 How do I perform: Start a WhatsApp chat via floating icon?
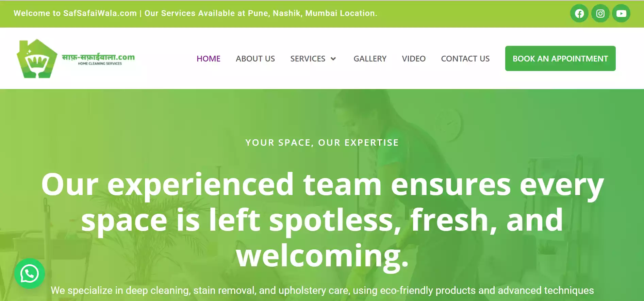(x=30, y=274)
